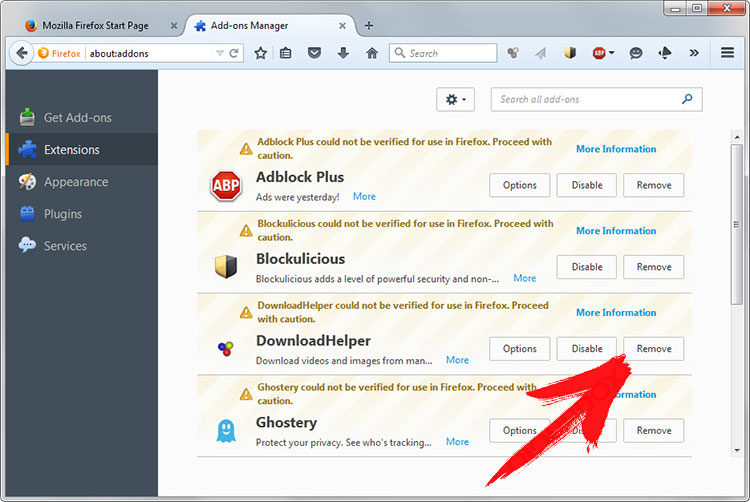This screenshot has width=750, height=502.
Task: Click the Blockulicious shield toolbar icon
Action: point(570,53)
